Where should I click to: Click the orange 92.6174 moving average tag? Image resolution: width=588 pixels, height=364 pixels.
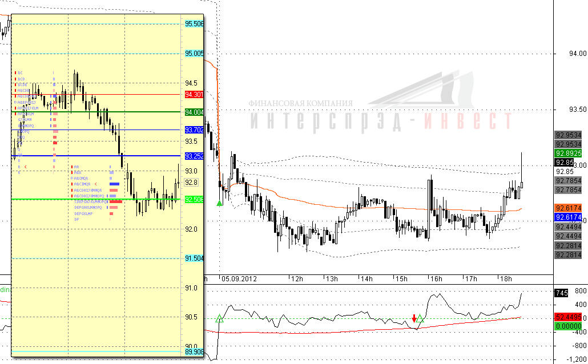coord(568,208)
